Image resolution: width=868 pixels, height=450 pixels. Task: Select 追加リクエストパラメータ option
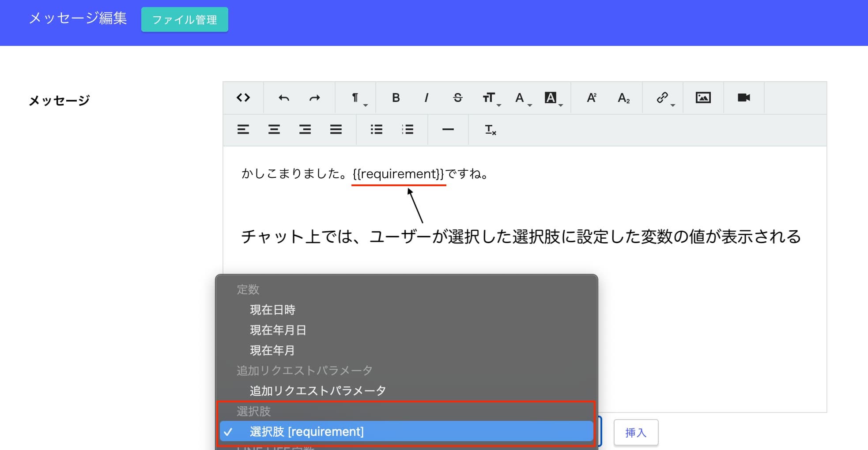406,391
